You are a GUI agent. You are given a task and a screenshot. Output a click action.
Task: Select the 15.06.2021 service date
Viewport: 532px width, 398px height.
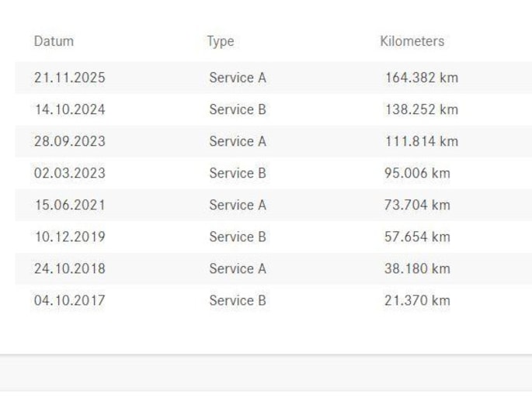(x=69, y=205)
